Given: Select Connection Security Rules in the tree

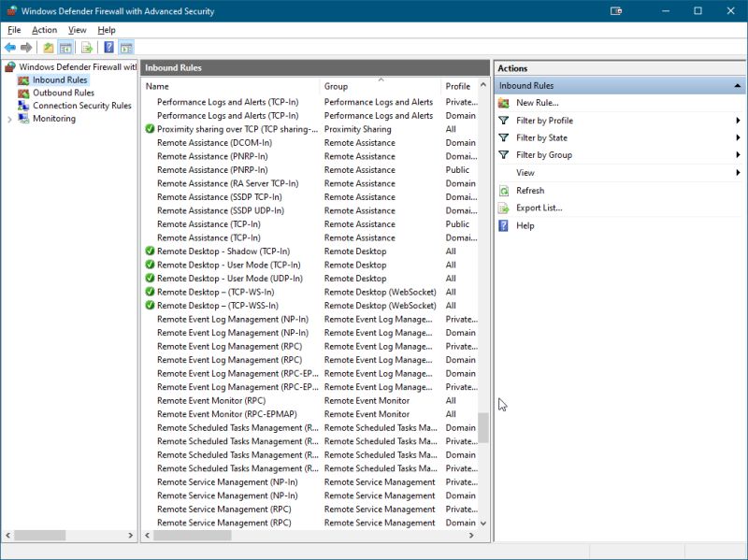Looking at the screenshot, I should pyautogui.click(x=82, y=106).
